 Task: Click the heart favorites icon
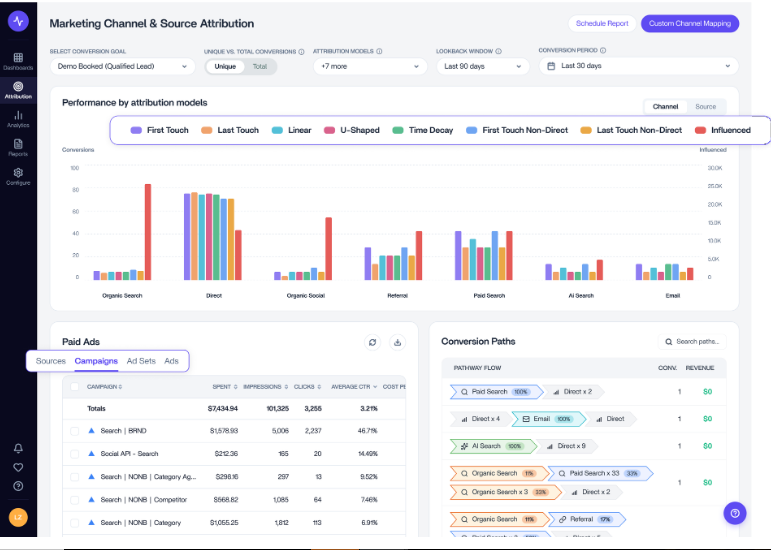(x=18, y=467)
